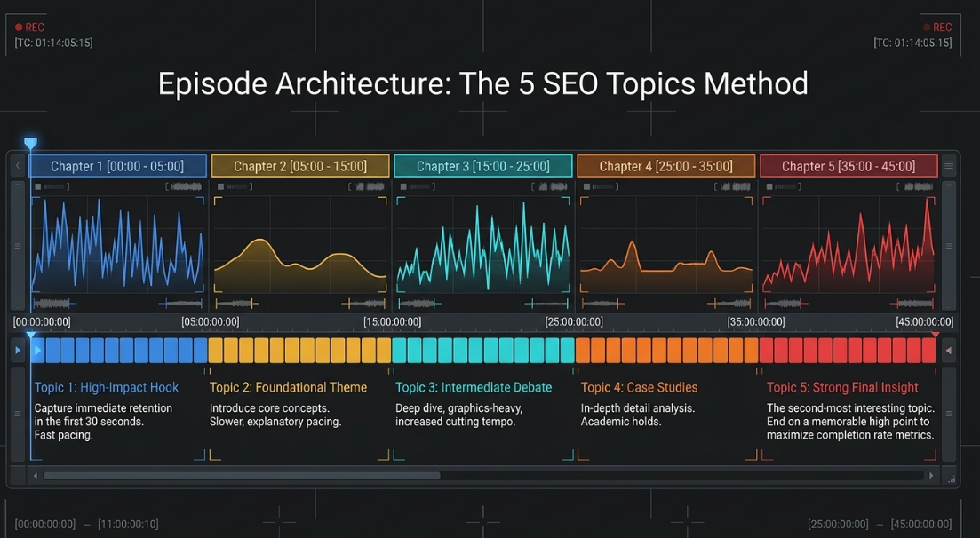Open the hamburger menu right of Chapter 5

[x=949, y=166]
